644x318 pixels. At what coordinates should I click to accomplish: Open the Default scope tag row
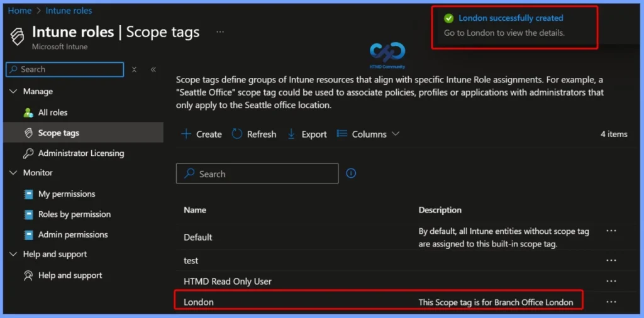coord(198,237)
